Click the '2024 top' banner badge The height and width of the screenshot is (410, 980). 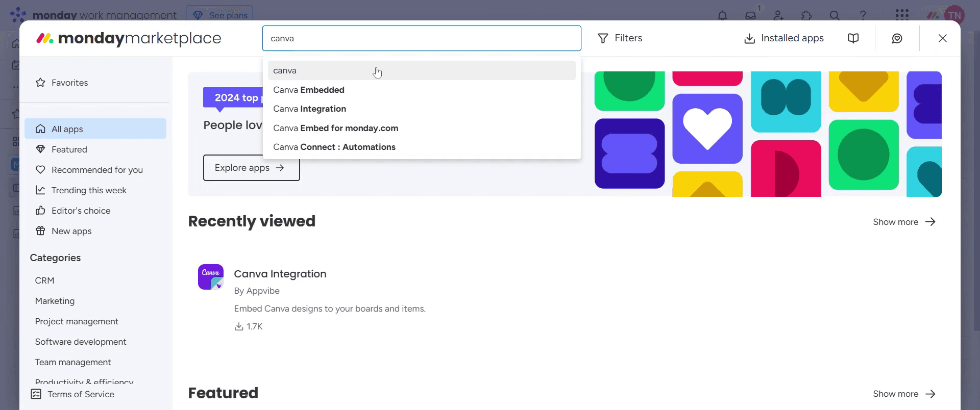tap(233, 97)
